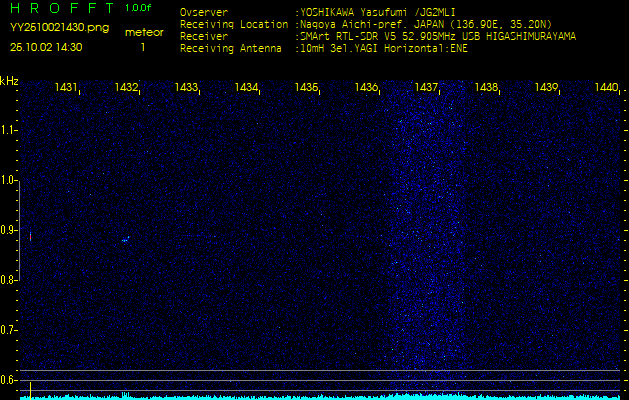Click the 1436 time axis label
This screenshot has width=629, height=400.
366,87
